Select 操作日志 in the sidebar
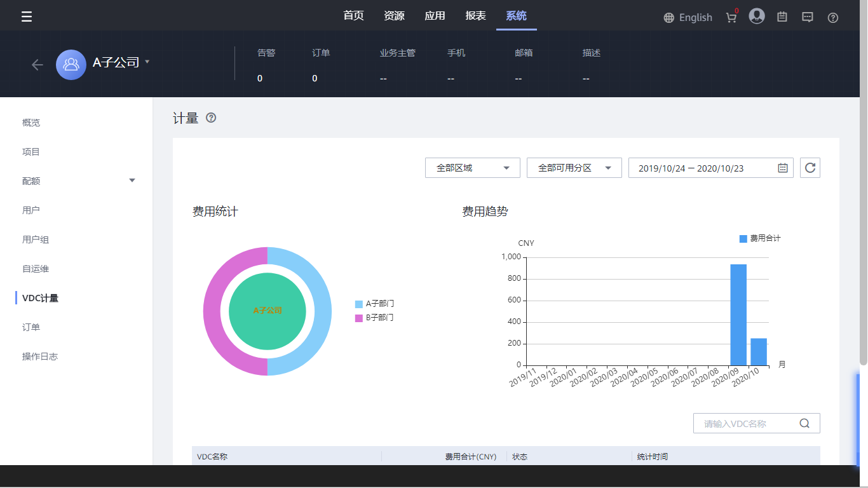 point(40,356)
